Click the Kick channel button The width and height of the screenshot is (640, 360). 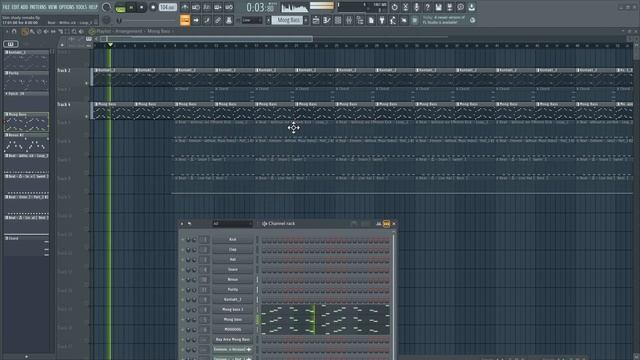pyautogui.click(x=232, y=240)
